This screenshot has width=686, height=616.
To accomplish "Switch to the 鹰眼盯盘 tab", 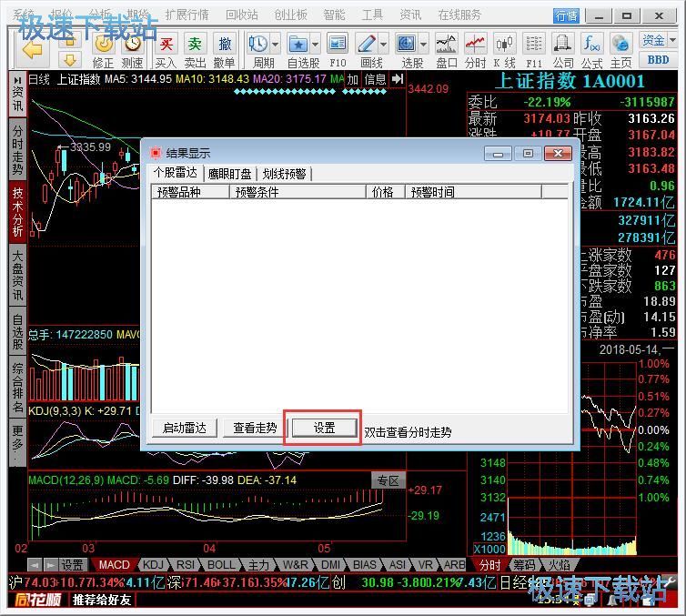I will coord(229,174).
